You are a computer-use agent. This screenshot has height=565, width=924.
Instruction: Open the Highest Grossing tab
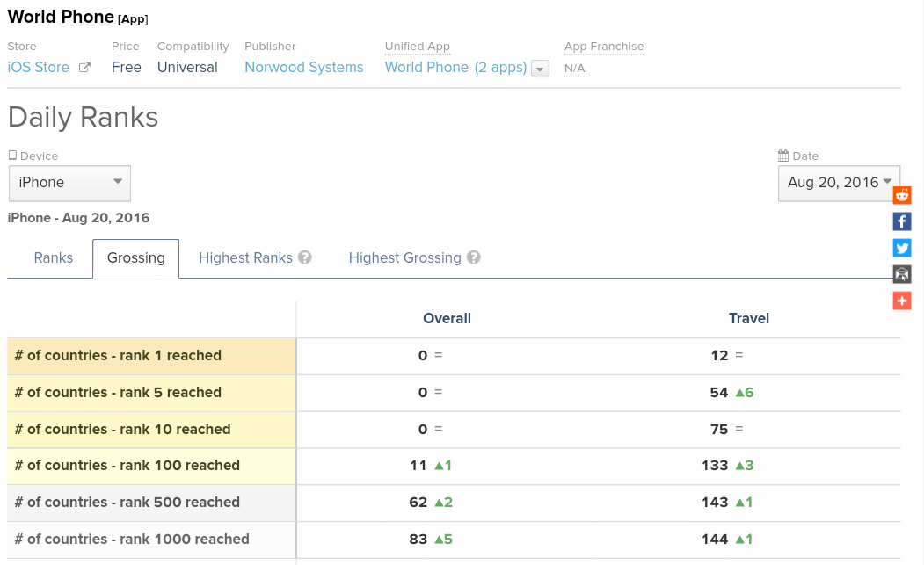[404, 257]
